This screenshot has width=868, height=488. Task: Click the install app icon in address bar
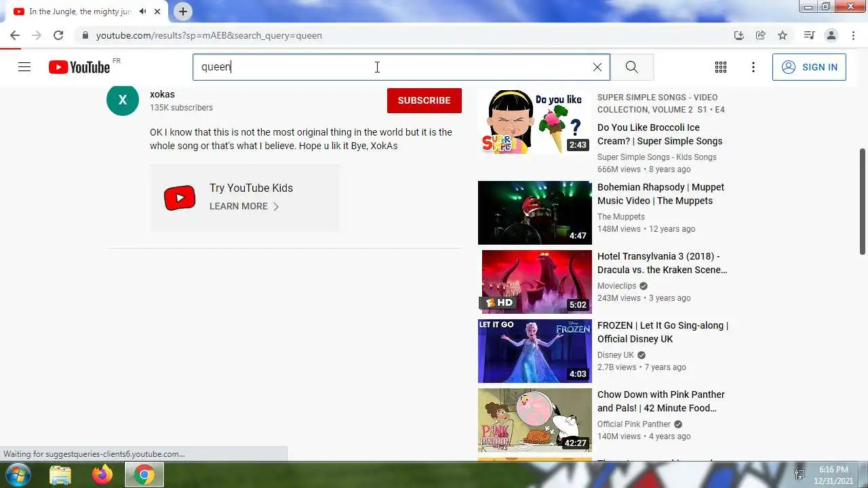(739, 35)
